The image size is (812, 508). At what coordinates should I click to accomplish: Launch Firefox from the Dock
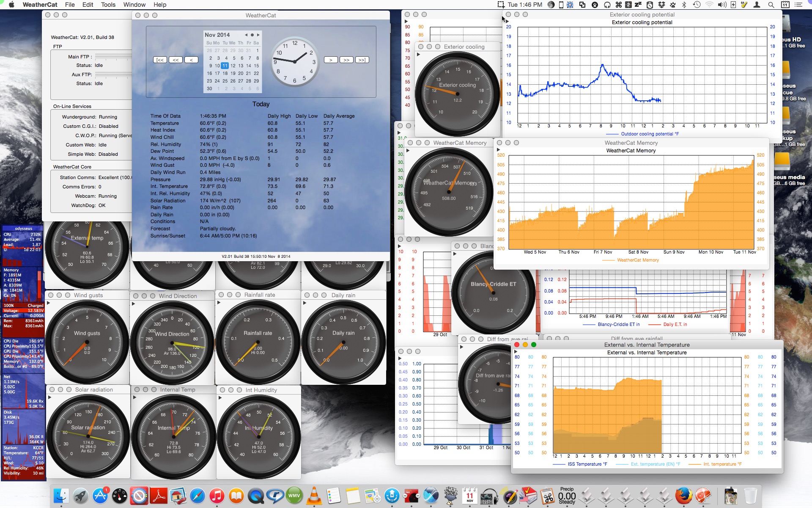(x=684, y=496)
